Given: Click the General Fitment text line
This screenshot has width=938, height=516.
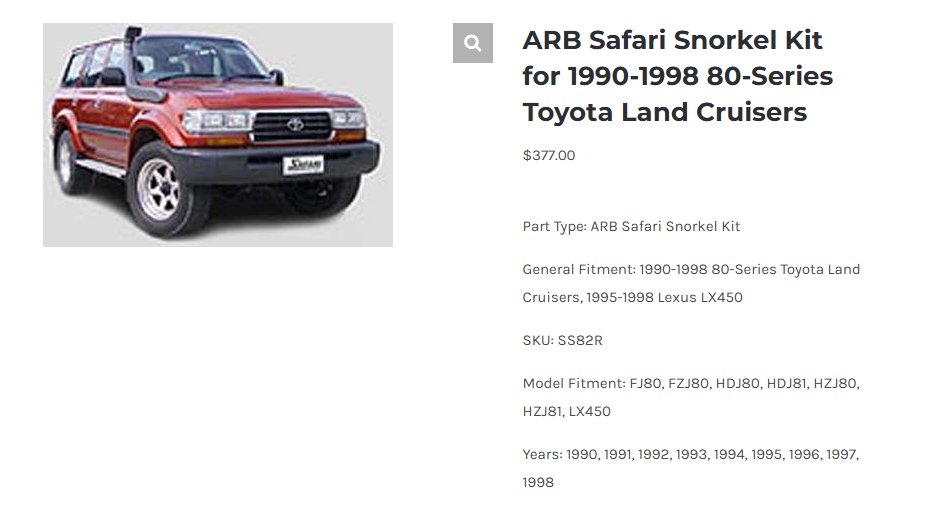Looking at the screenshot, I should [691, 283].
